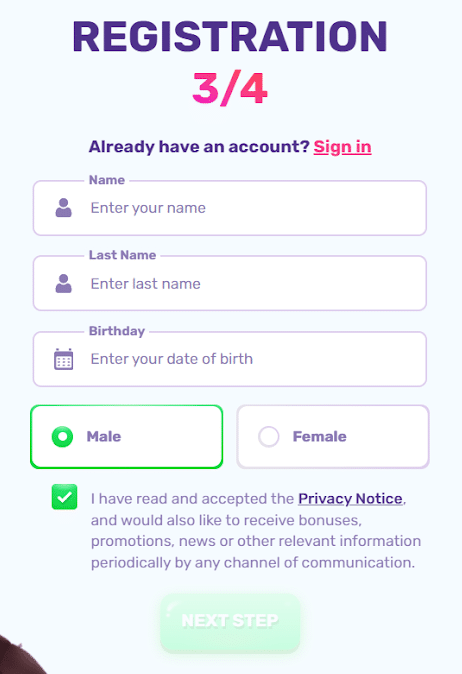Click the 3/4 step indicator

click(230, 89)
